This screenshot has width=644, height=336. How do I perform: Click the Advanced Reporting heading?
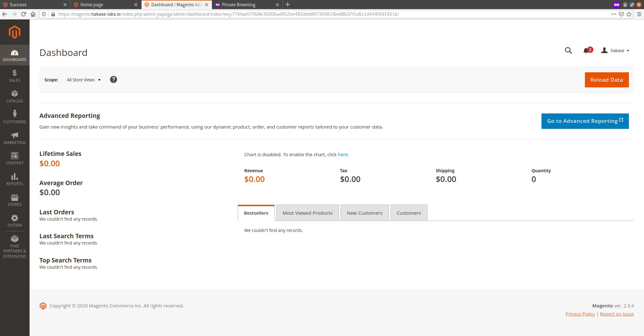coord(70,116)
